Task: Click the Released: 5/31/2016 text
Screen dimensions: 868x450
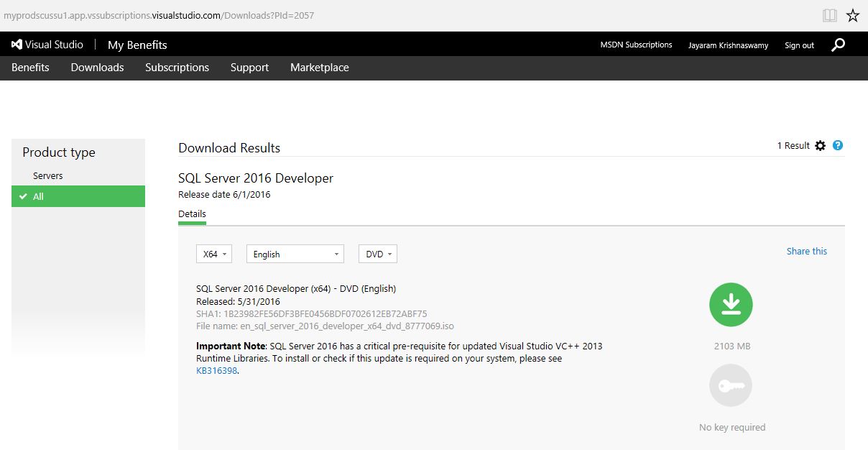Action: pyautogui.click(x=238, y=301)
